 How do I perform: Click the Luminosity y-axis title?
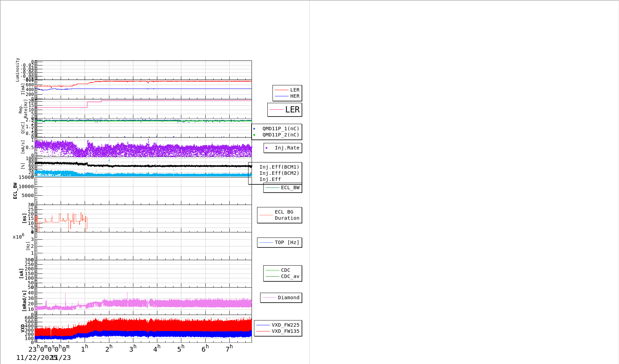click(x=17, y=70)
